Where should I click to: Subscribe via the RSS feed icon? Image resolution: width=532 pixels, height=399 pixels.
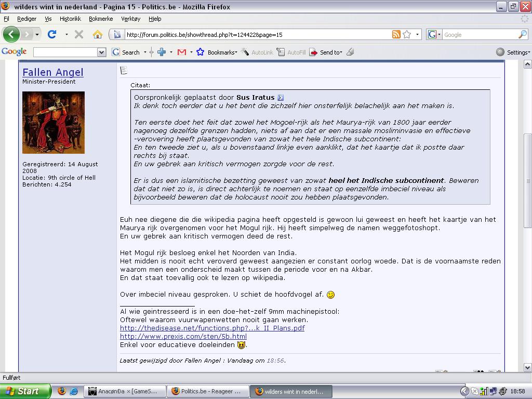396,34
